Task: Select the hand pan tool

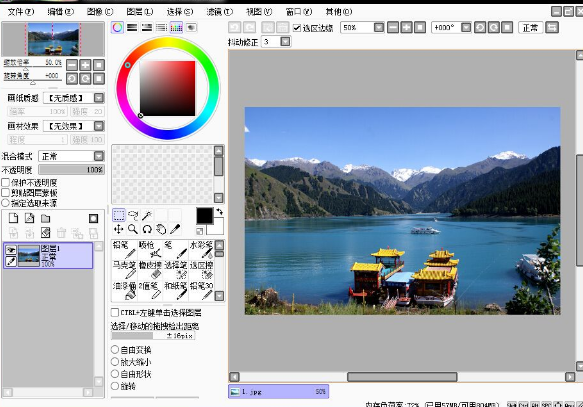Action: (161, 229)
